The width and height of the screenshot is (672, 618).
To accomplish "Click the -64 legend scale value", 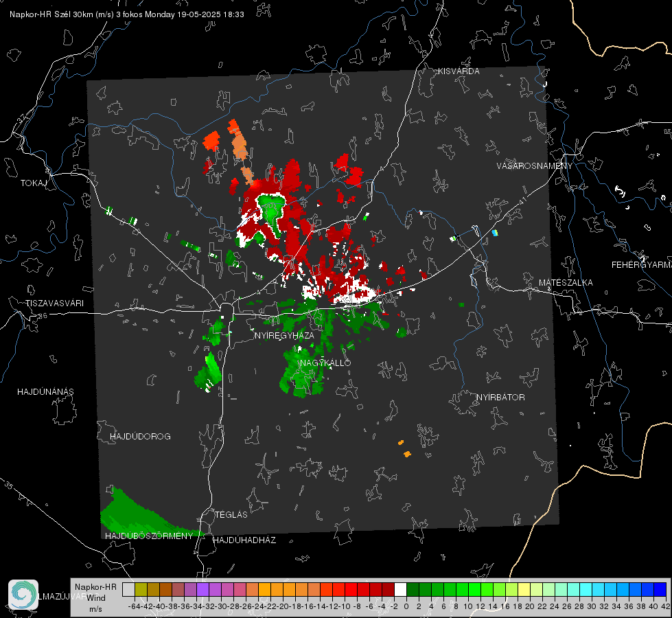I will (134, 606).
